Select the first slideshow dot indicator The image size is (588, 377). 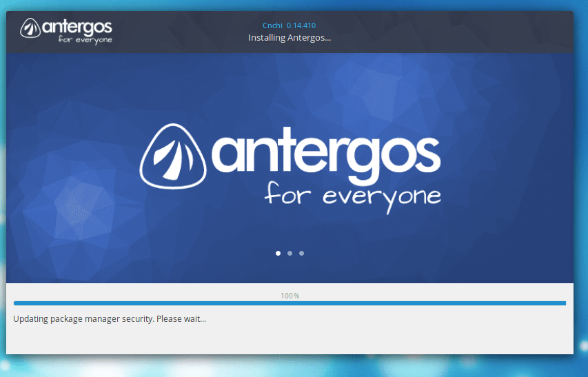[278, 253]
